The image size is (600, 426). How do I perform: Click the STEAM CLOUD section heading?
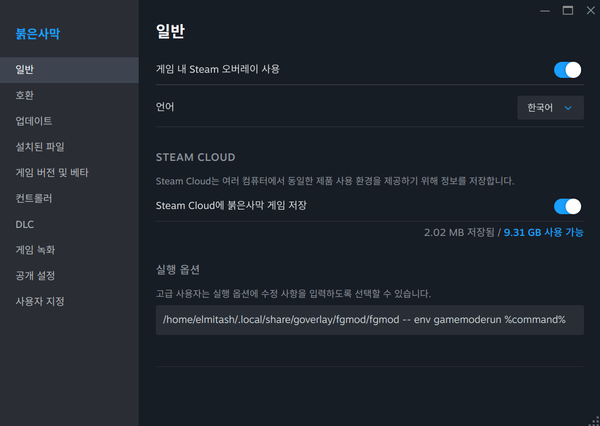point(196,157)
